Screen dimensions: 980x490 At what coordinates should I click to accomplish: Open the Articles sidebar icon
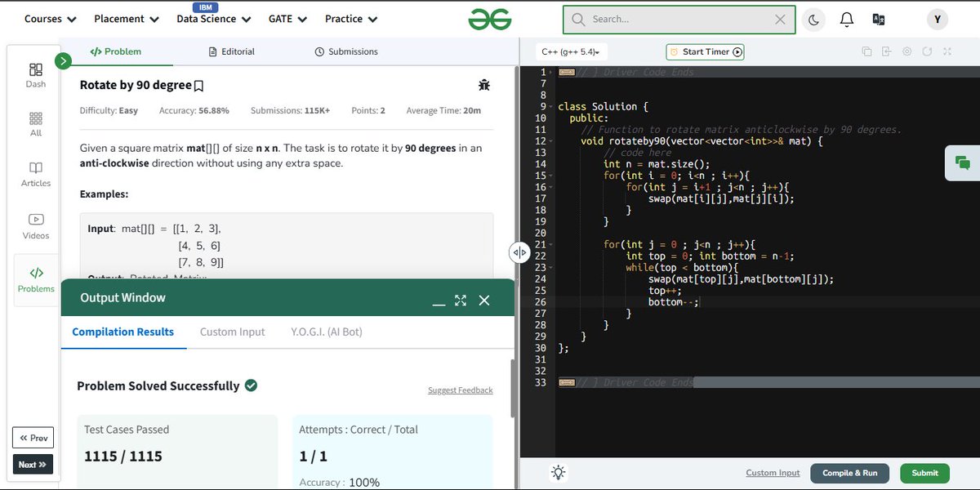click(36, 175)
